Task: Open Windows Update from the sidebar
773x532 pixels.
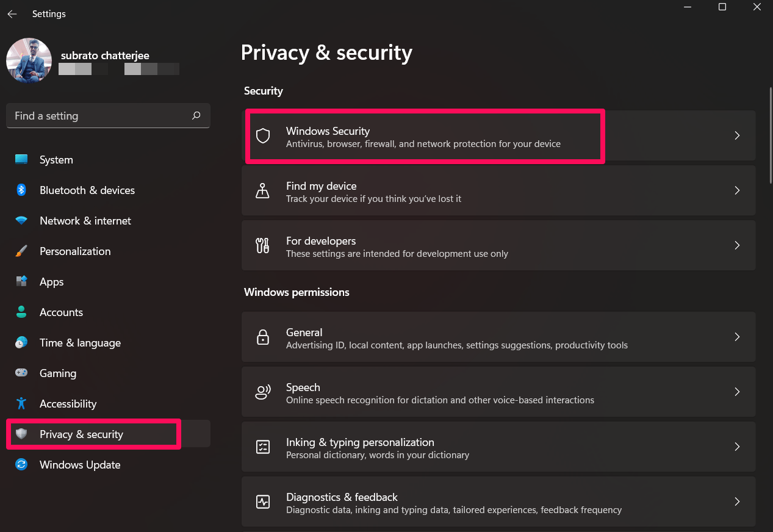Action: (79, 464)
